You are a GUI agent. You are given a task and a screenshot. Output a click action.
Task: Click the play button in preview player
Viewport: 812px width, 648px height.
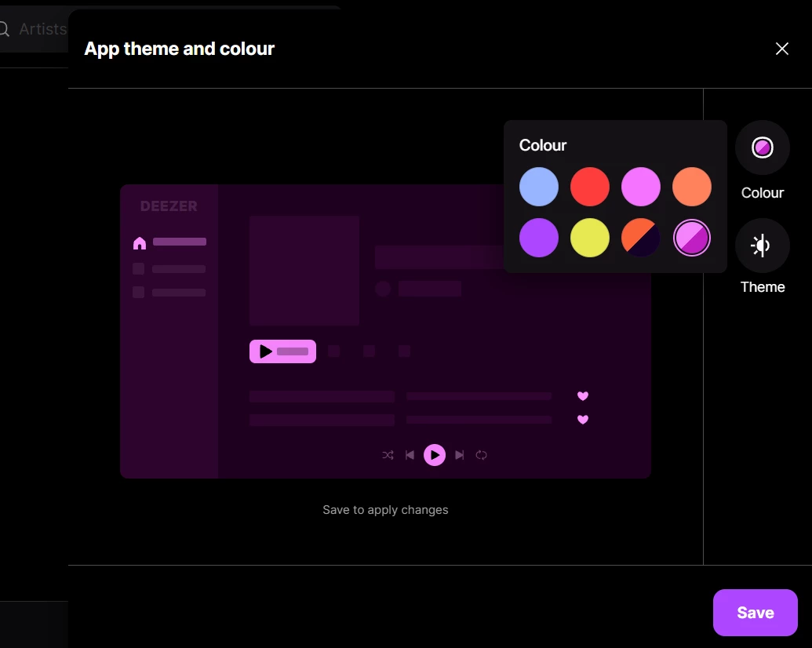(x=435, y=455)
